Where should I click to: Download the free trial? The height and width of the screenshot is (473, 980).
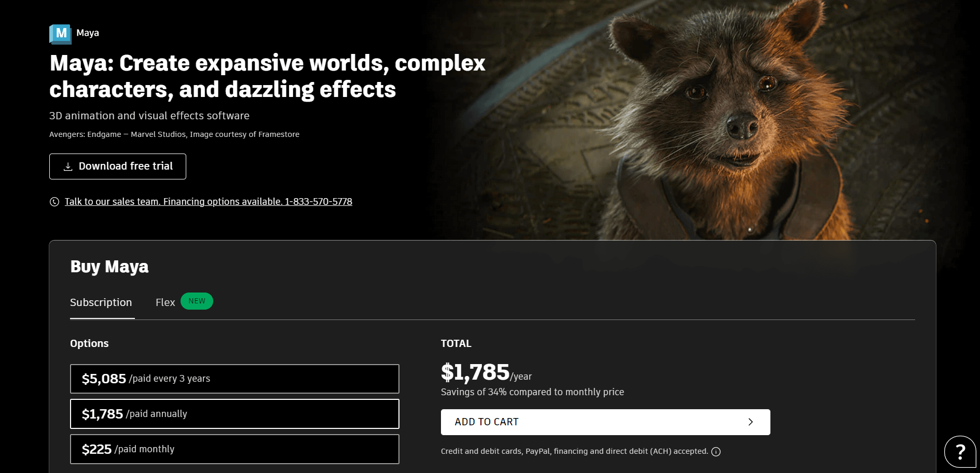[x=118, y=166]
